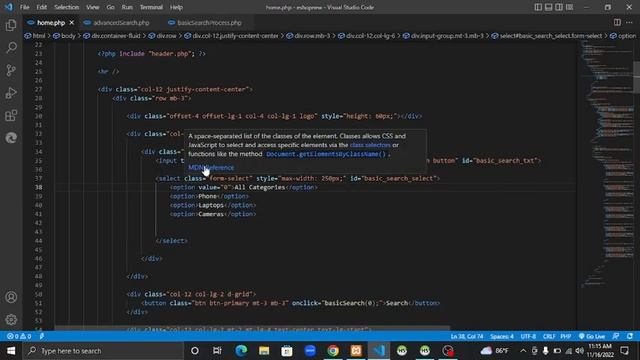Click the errors and warnings indicator
This screenshot has height=360, width=640.
pyautogui.click(x=19, y=336)
